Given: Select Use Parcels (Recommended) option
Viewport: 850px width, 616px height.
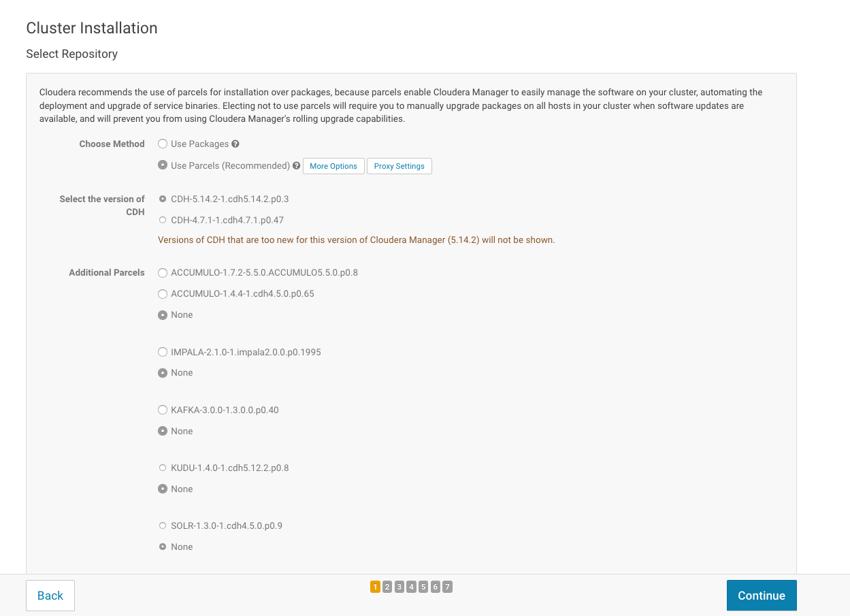Looking at the screenshot, I should (x=163, y=165).
